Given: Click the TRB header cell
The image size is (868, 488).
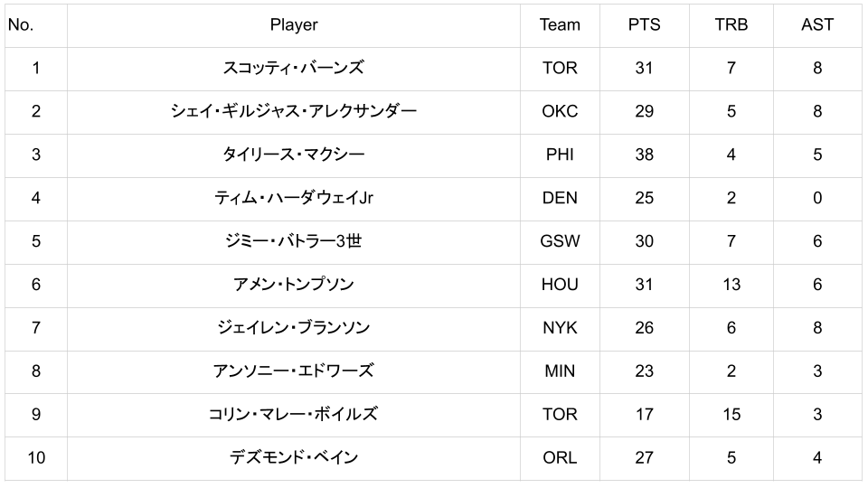Looking at the screenshot, I should [x=731, y=25].
